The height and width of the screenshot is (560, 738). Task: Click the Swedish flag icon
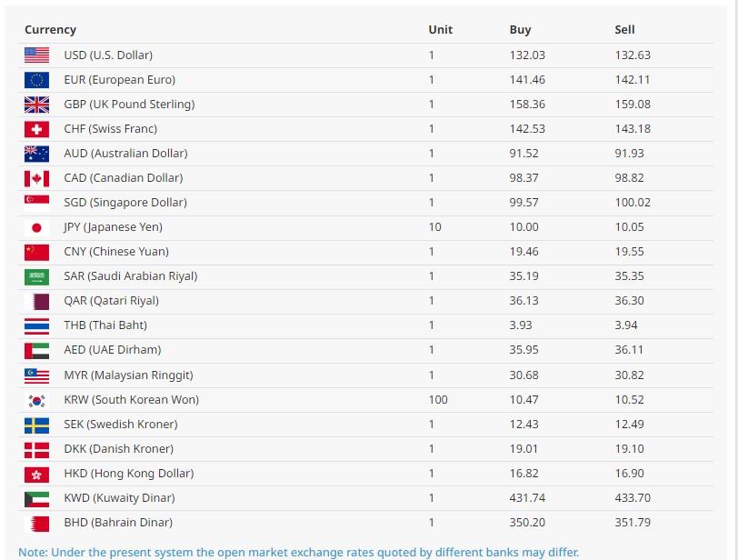click(x=36, y=425)
